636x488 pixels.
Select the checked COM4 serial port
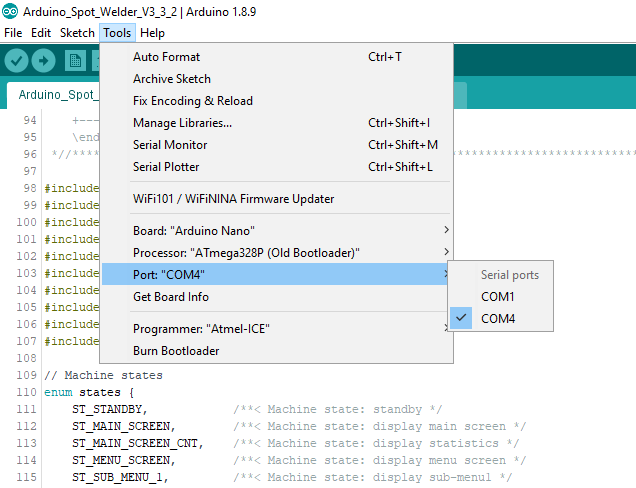[x=500, y=318]
